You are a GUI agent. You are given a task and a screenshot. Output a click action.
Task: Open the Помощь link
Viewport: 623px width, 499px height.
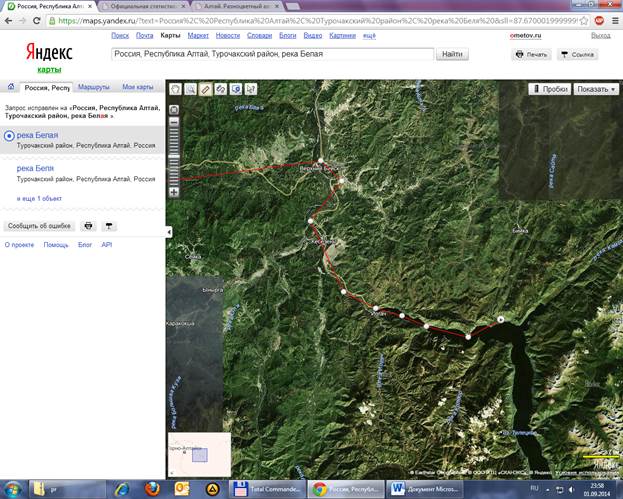point(56,245)
